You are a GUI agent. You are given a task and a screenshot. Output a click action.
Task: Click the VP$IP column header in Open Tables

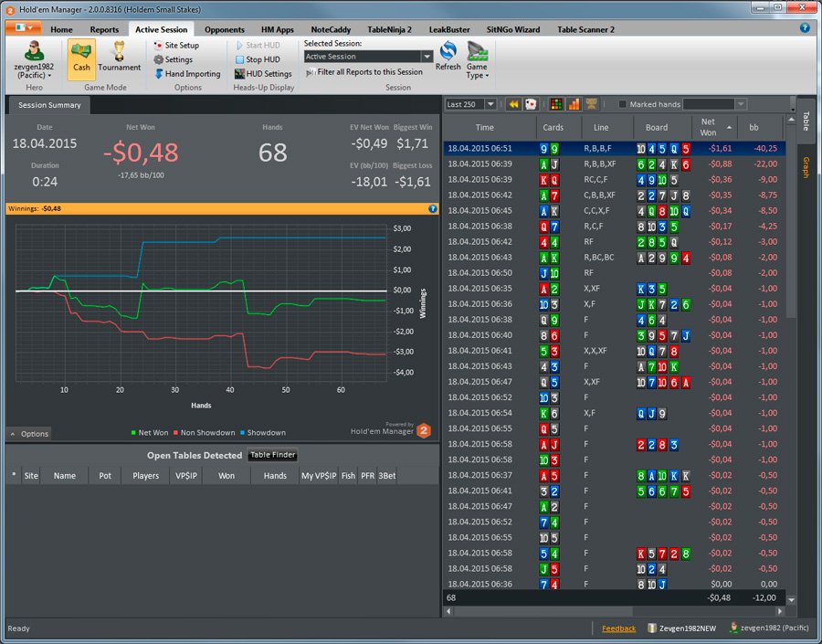(186, 476)
